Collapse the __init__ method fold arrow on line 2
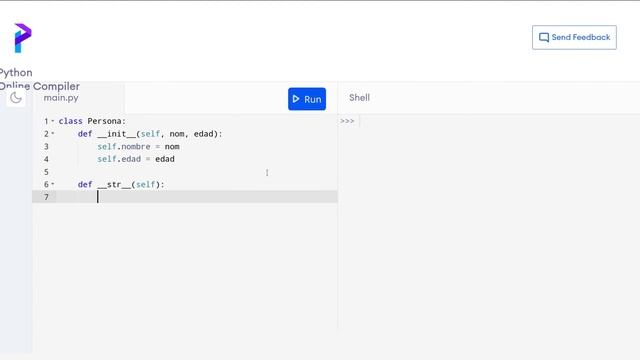 [x=53, y=133]
